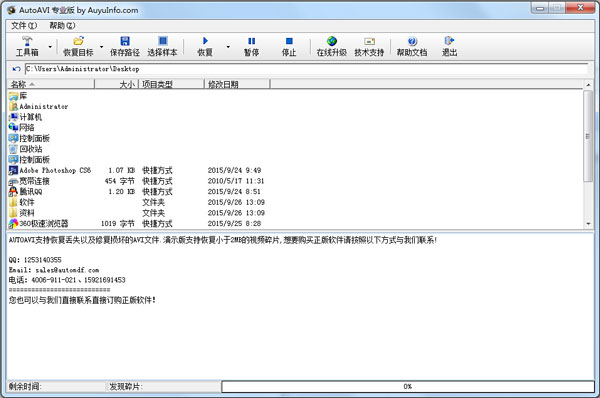Image resolution: width=600 pixels, height=398 pixels.
Task: Click the file list scroll down arrow
Action: click(x=588, y=224)
